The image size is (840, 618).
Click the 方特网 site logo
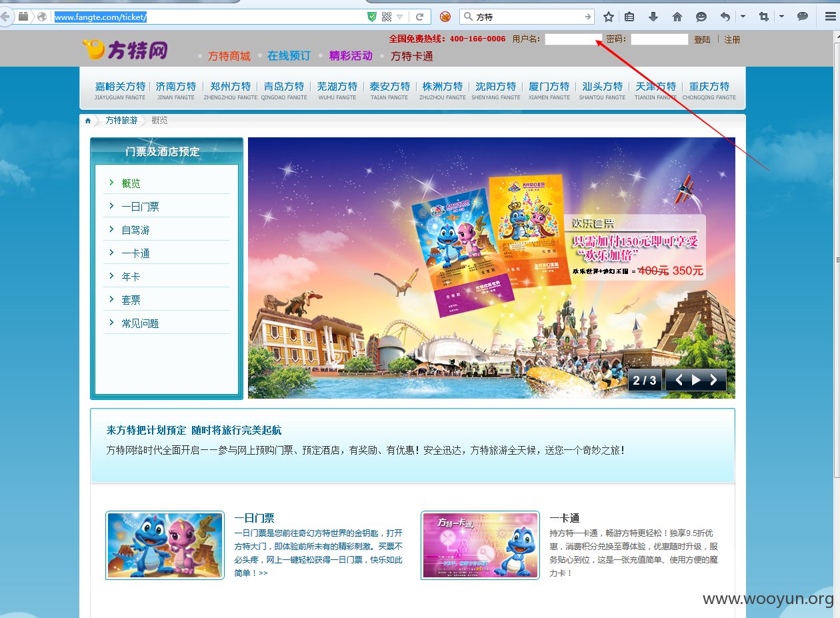pyautogui.click(x=125, y=50)
